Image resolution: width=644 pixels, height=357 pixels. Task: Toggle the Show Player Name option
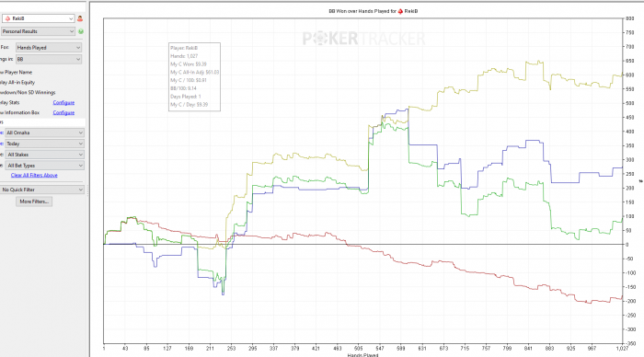(16, 73)
